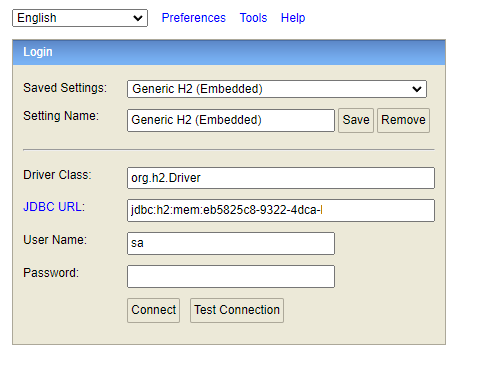Click the Test Connection button

coord(237,310)
